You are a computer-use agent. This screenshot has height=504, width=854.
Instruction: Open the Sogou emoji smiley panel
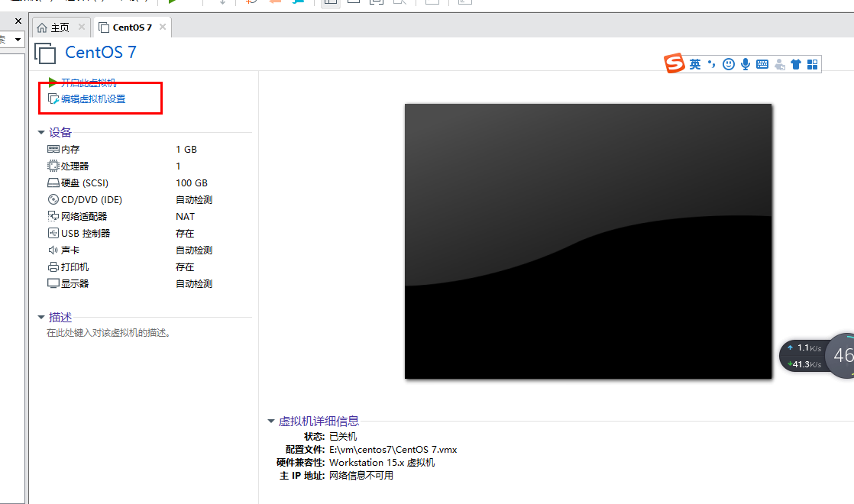728,64
